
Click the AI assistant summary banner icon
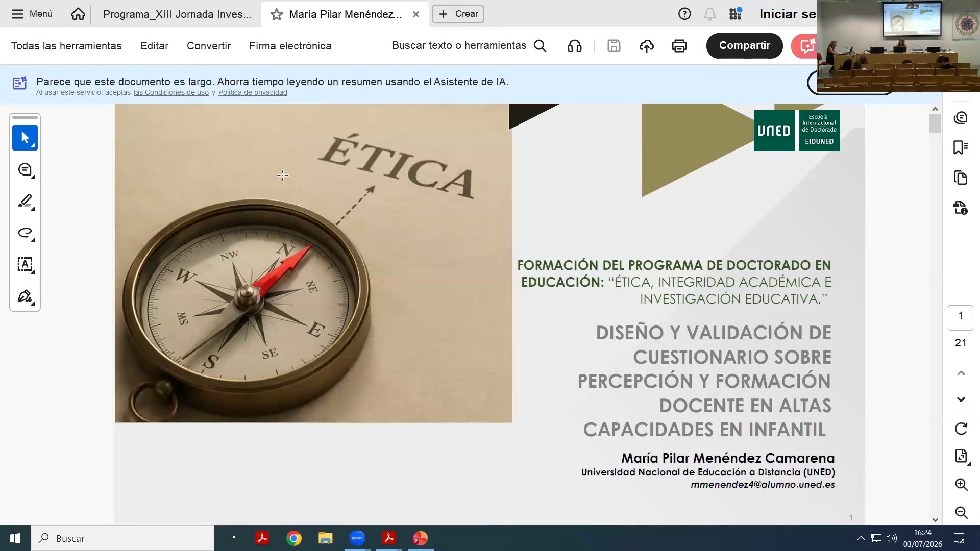click(x=20, y=83)
